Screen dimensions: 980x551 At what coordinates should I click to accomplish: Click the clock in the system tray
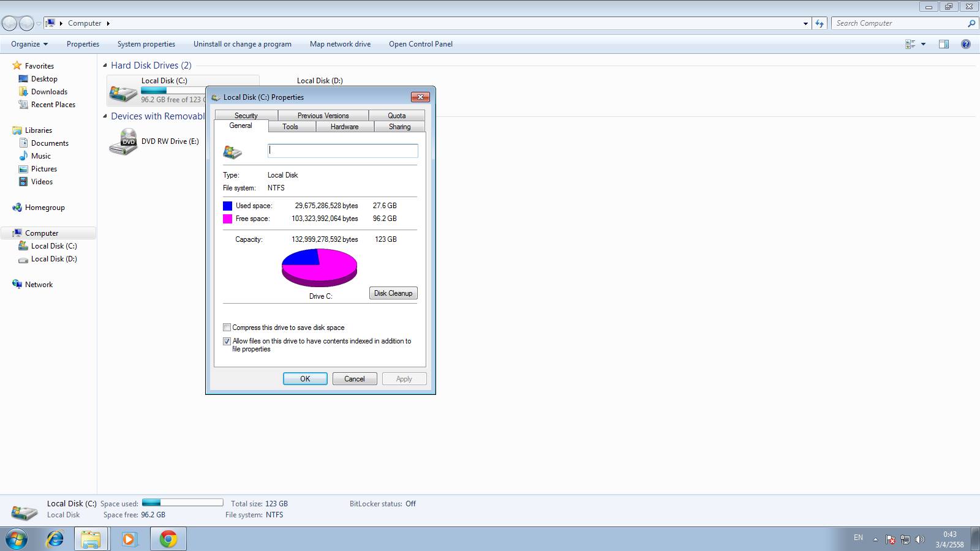pyautogui.click(x=949, y=539)
